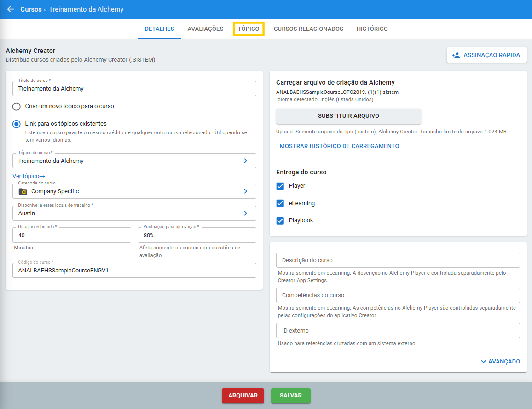Viewport: 532px width, 409px height.
Task: Click the red Arquivar button
Action: (x=243, y=396)
